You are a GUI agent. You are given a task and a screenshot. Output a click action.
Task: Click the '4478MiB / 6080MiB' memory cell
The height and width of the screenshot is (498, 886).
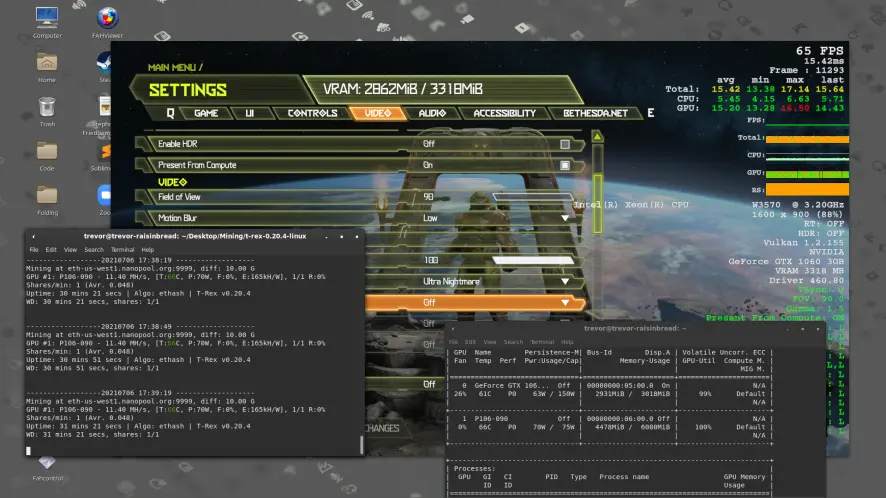632,427
